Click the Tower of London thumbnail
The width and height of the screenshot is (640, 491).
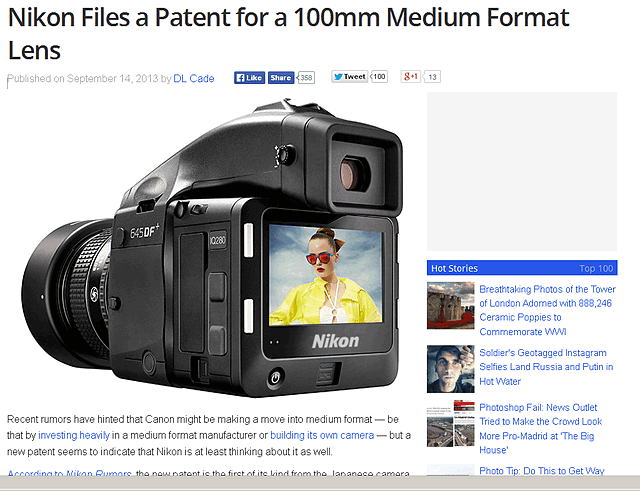pos(451,306)
